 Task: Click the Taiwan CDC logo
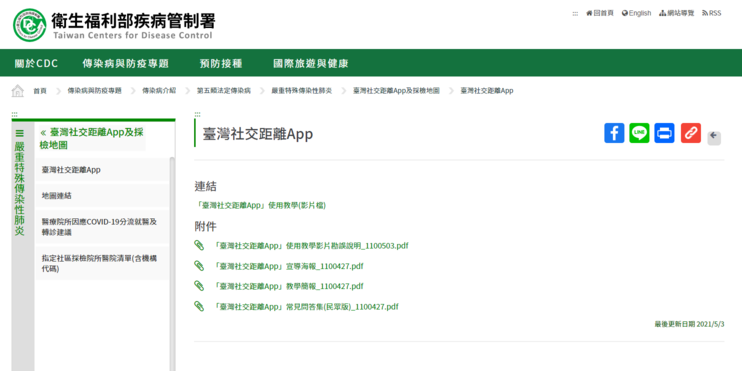(x=114, y=25)
